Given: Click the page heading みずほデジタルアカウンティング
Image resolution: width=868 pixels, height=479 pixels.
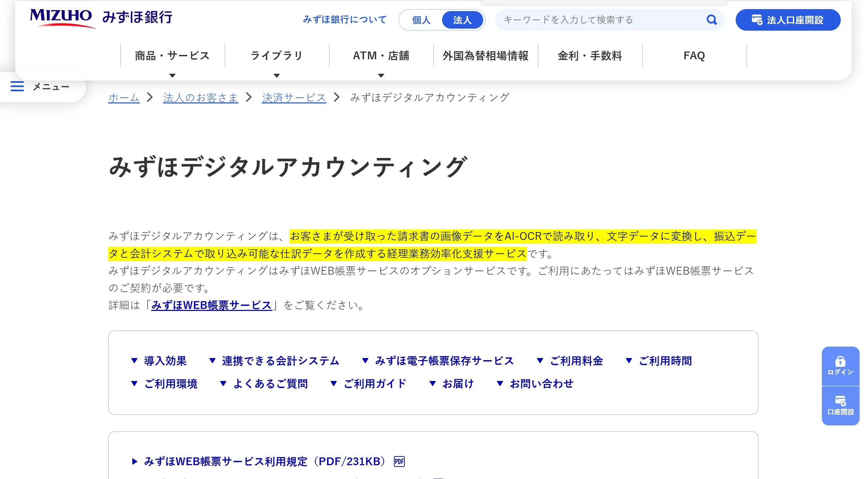Looking at the screenshot, I should pos(288,166).
